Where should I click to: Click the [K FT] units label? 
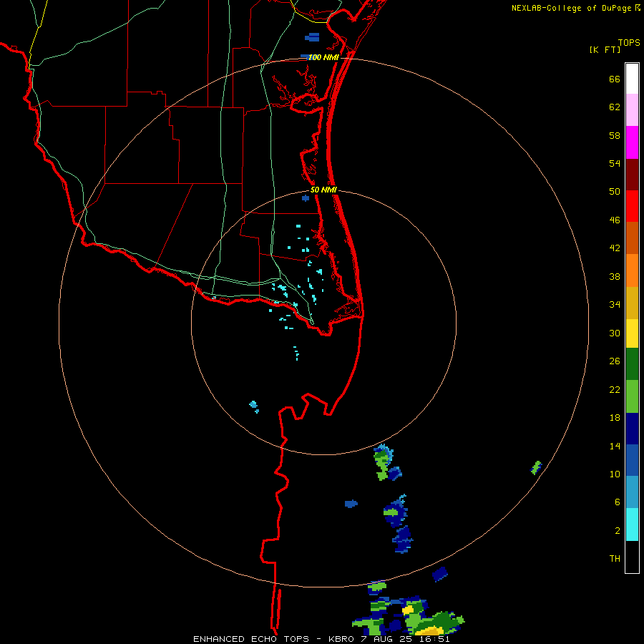pos(605,49)
